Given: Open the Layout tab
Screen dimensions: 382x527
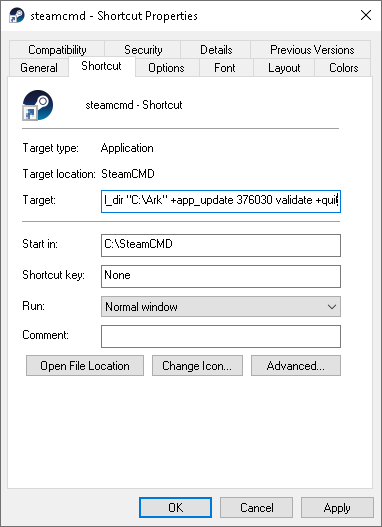Looking at the screenshot, I should coord(284,68).
